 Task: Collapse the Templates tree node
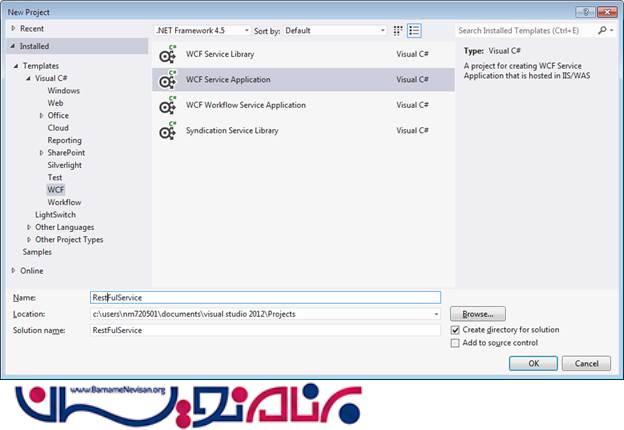tap(16, 66)
